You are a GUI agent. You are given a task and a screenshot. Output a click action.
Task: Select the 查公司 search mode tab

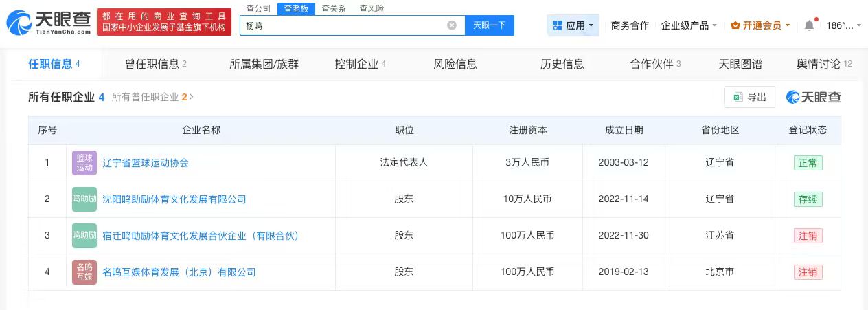[x=258, y=9]
